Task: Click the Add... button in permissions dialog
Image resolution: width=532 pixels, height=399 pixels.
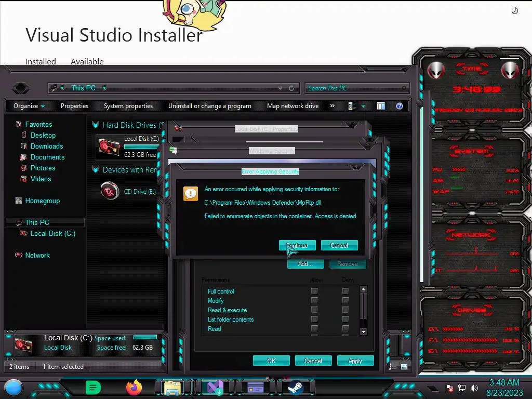Action: point(305,263)
